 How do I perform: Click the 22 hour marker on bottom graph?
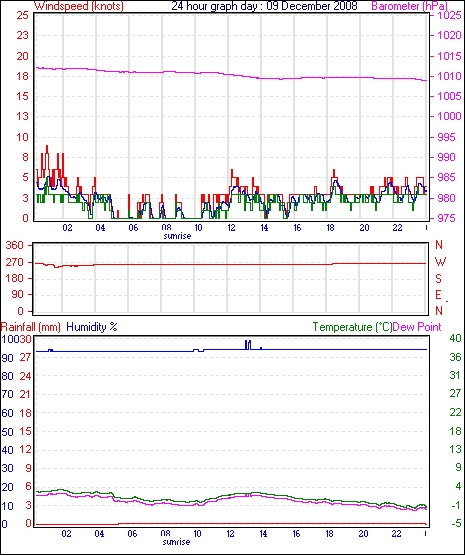tap(396, 534)
